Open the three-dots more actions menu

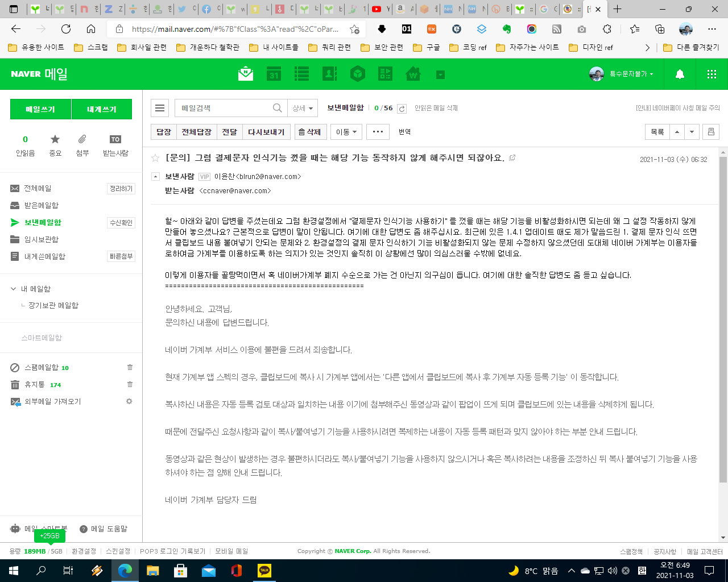(x=378, y=132)
